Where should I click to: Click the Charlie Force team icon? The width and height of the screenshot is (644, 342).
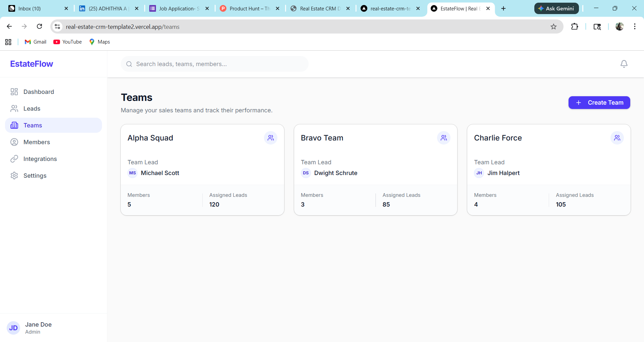pyautogui.click(x=617, y=137)
